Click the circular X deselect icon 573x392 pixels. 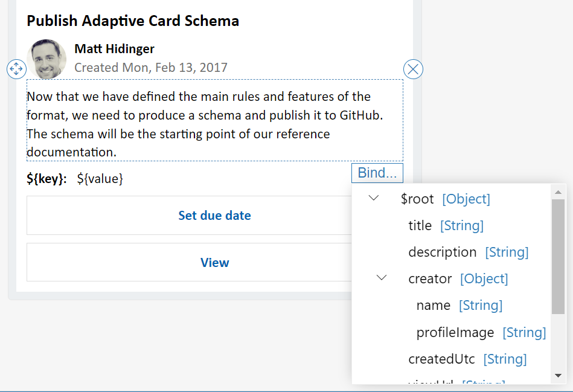coord(413,69)
